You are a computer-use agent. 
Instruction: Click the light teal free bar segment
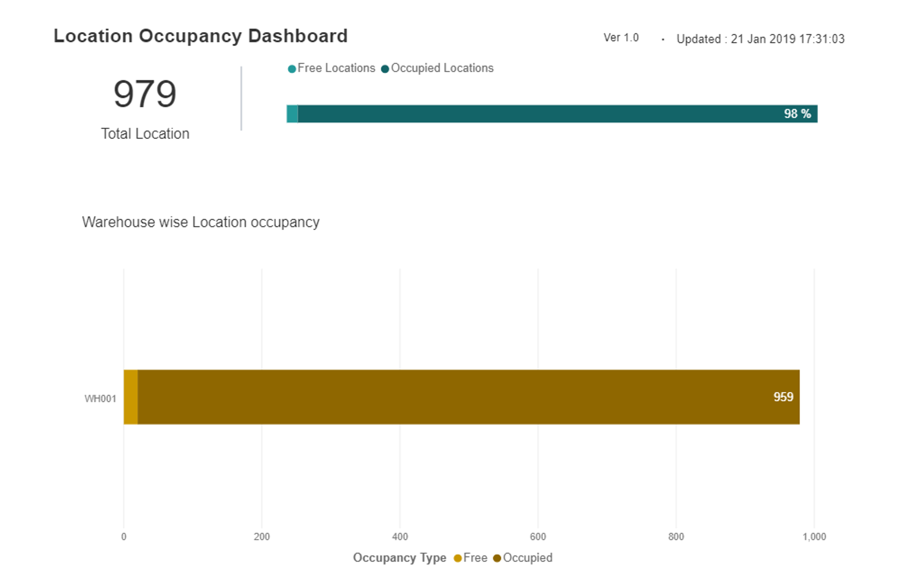click(x=292, y=114)
